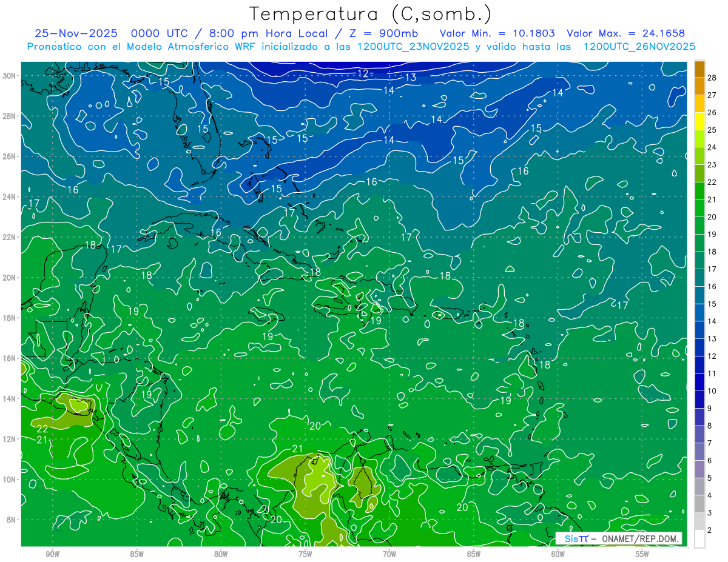Screen dimensions: 728x562
Task: Pick the yellow swatch between 25 and 26
Action: click(699, 121)
